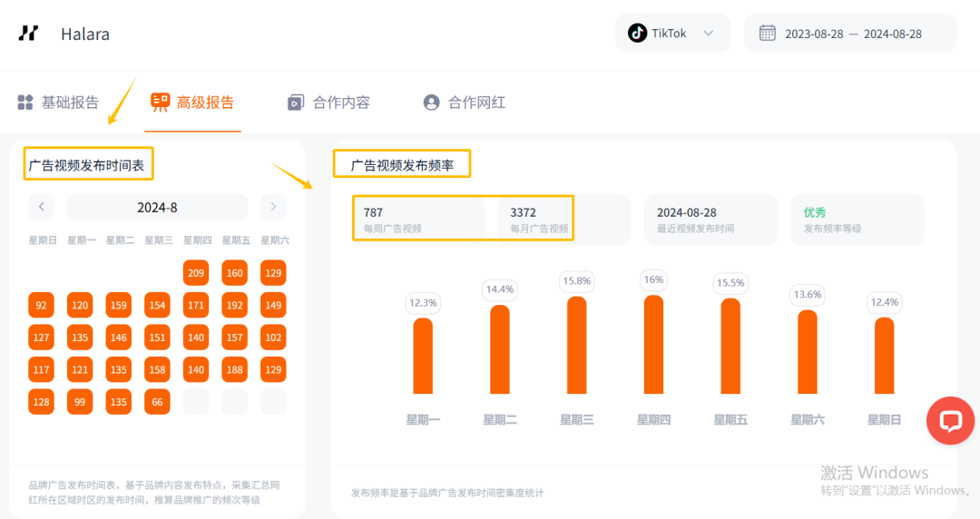Switch to the 合作内容 tab
Image resolution: width=980 pixels, height=519 pixels.
328,103
